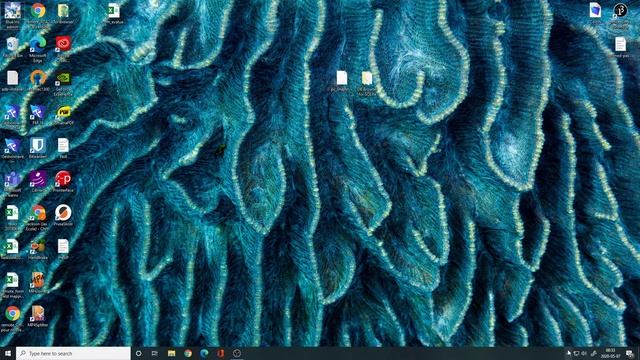Open the Excel file left of HandBrake
The width and height of the screenshot is (640, 360).
(11, 247)
